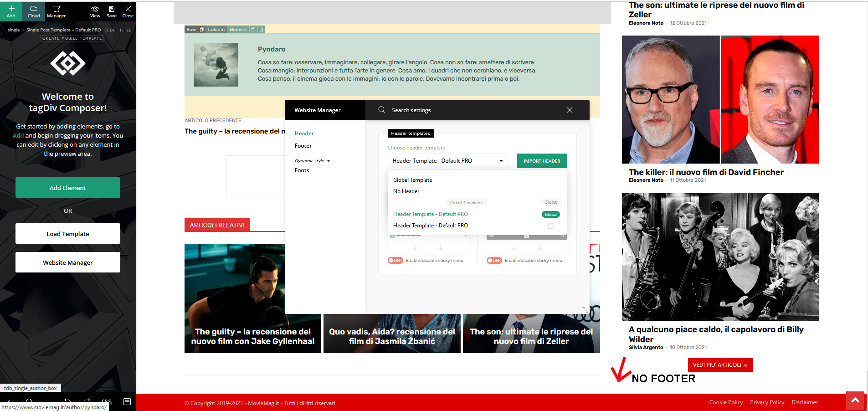Click the Add element toolbar icon
Viewport: 868px width, 411px height.
[x=11, y=11]
